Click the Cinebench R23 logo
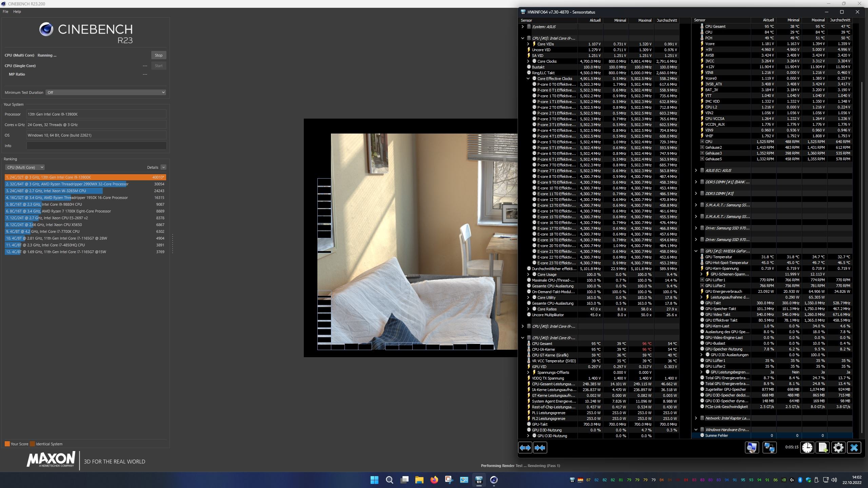The image size is (868, 488). 86,33
